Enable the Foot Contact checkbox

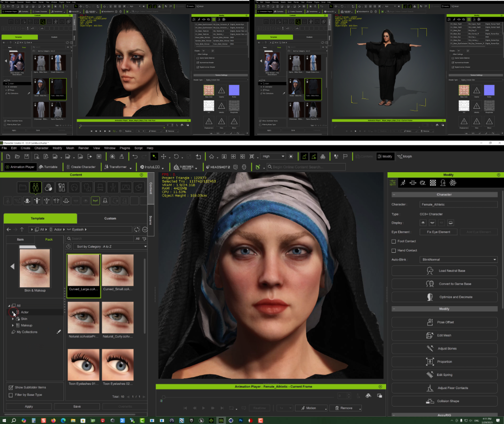[x=394, y=241]
